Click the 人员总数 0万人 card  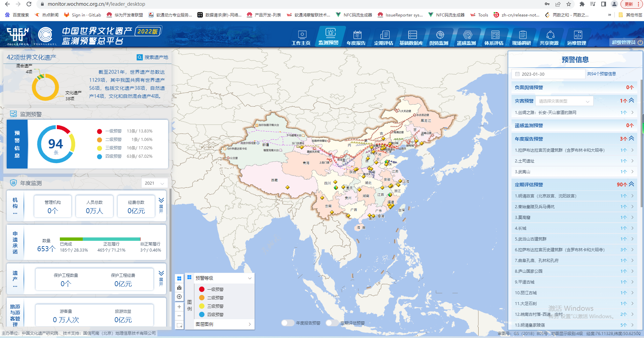tap(94, 206)
